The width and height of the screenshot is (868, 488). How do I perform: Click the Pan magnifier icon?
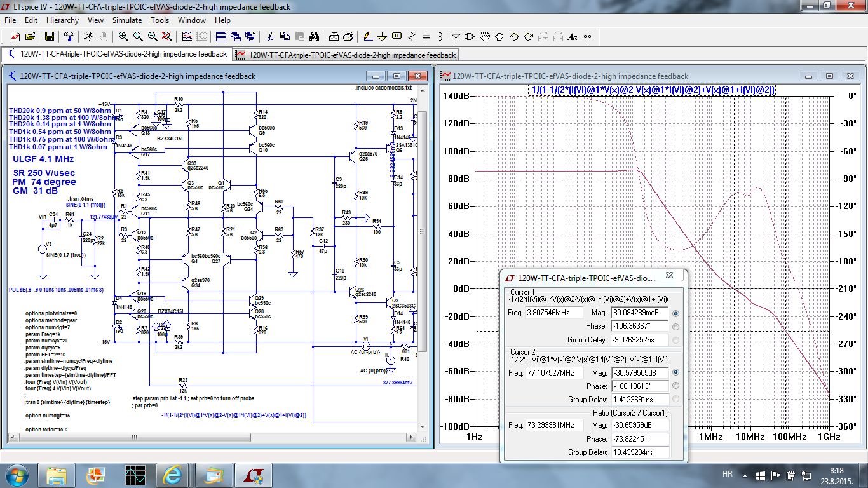coord(138,36)
